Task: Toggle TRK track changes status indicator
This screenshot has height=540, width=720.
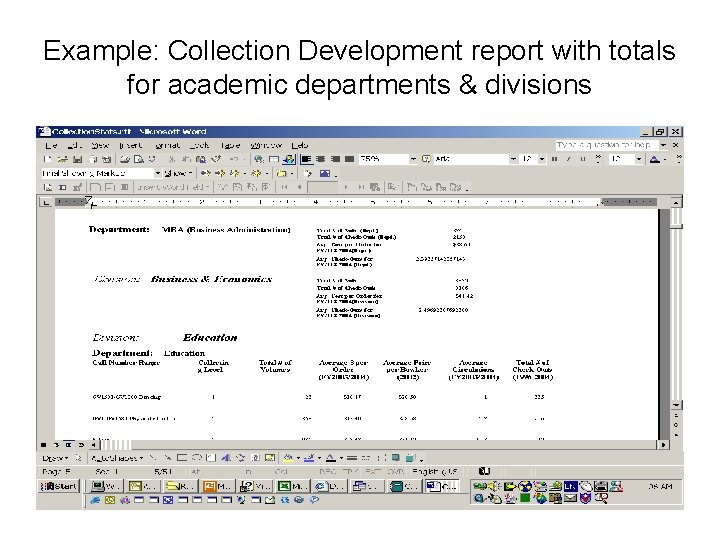Action: click(x=352, y=472)
